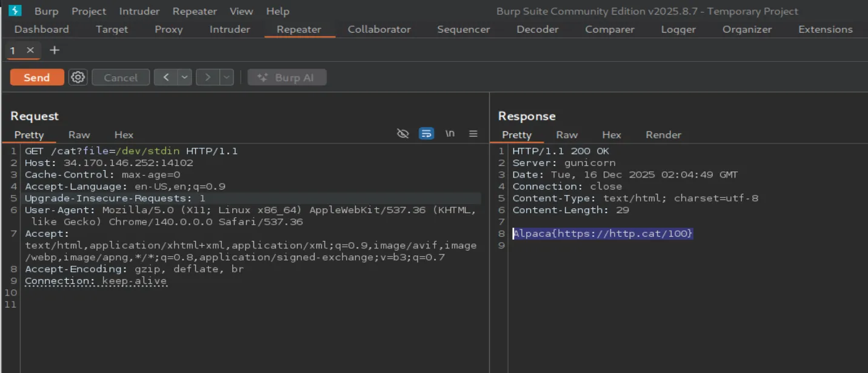Toggle non-printable characters (\n) display
Image resolution: width=868 pixels, height=373 pixels.
450,134
